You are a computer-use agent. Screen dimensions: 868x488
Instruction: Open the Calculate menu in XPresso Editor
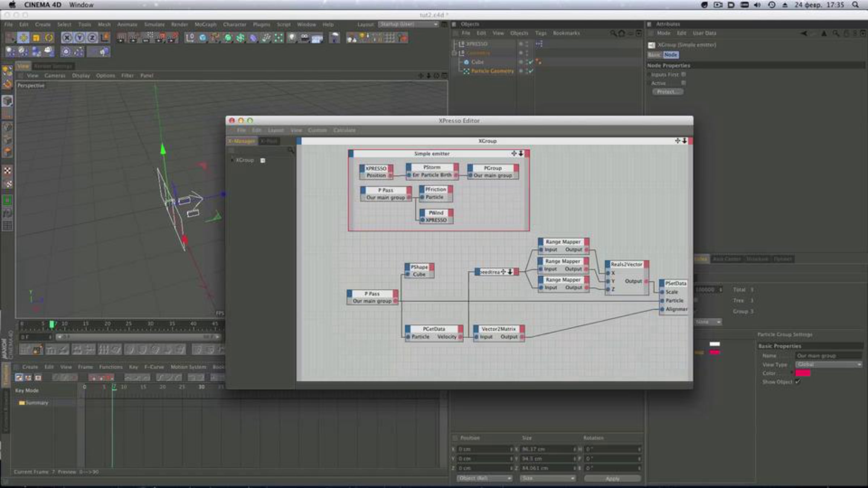(x=344, y=130)
